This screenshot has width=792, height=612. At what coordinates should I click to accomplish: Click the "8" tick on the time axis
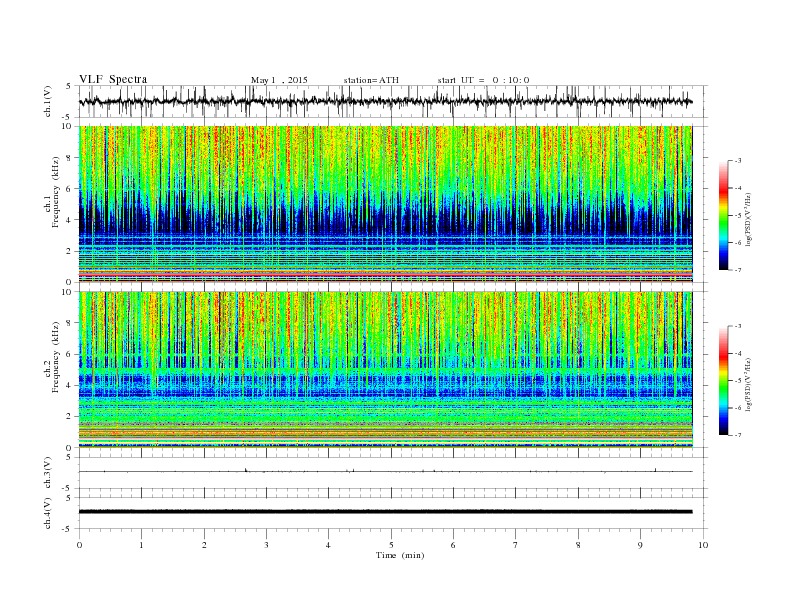(x=578, y=545)
